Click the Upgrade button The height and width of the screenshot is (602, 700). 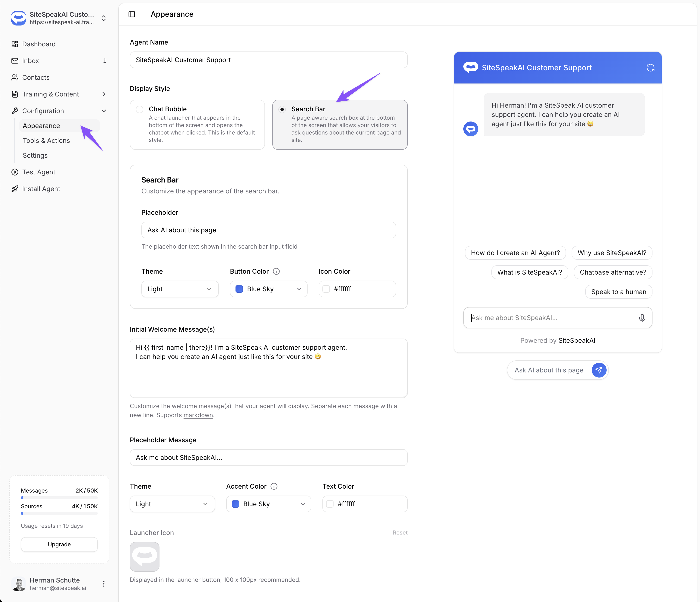click(x=59, y=544)
